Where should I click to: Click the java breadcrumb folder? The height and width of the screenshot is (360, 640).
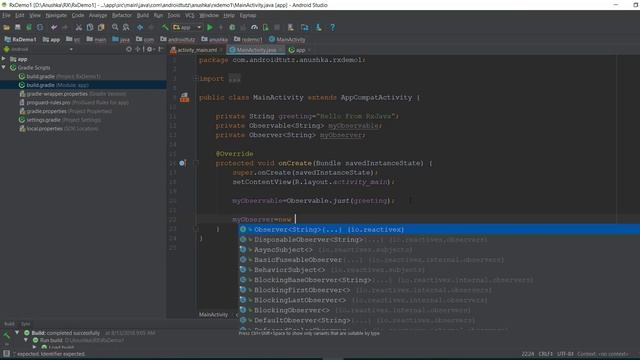click(121, 40)
